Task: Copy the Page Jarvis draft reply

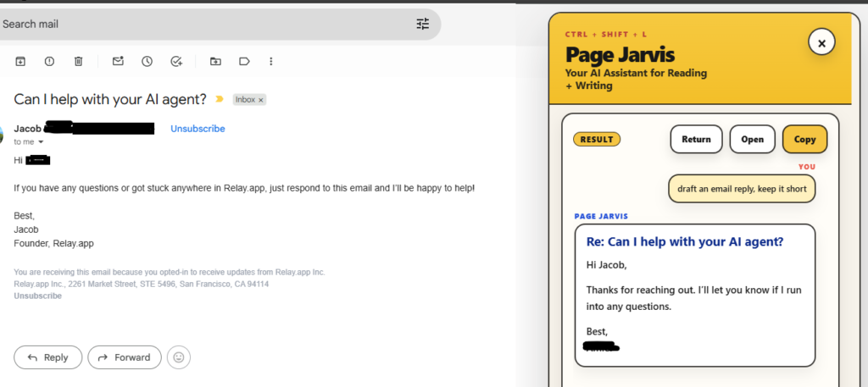Action: (804, 140)
